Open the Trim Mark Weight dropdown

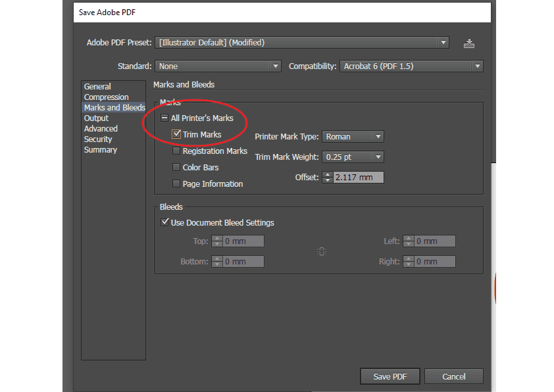click(353, 157)
